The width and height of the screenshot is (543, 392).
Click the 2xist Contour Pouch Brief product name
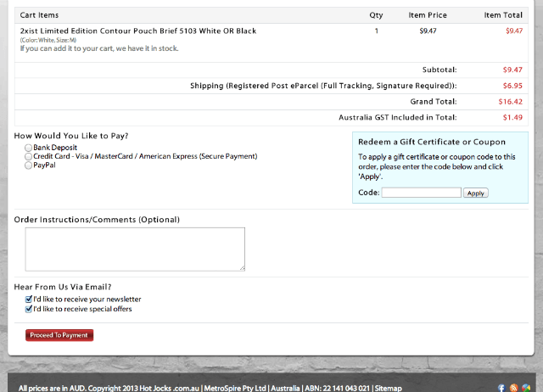[x=137, y=31]
